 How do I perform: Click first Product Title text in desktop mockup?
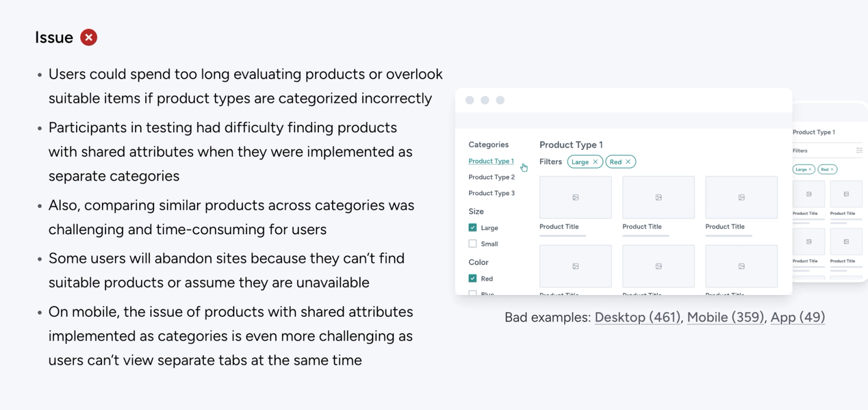[559, 227]
